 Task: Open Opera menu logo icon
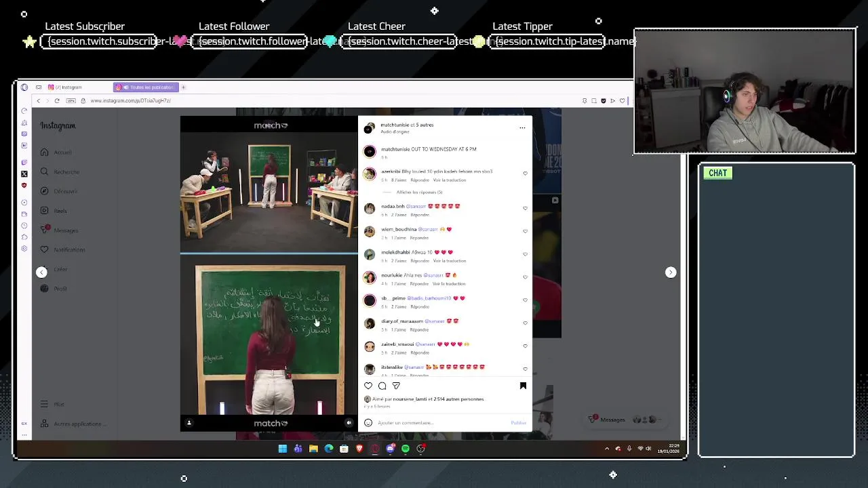pyautogui.click(x=24, y=87)
